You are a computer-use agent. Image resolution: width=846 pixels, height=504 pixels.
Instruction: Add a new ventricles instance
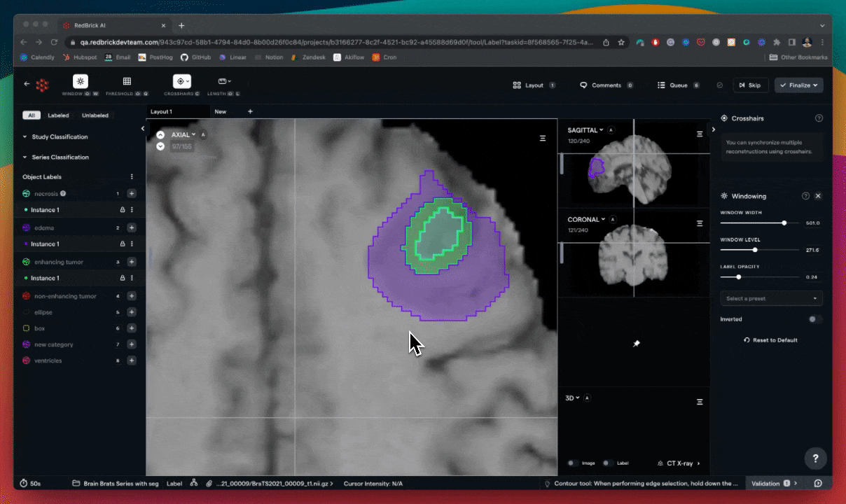pyautogui.click(x=132, y=360)
